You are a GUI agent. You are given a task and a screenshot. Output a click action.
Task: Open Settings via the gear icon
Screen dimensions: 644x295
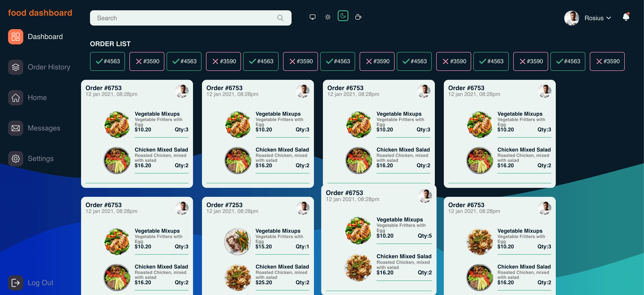click(15, 158)
